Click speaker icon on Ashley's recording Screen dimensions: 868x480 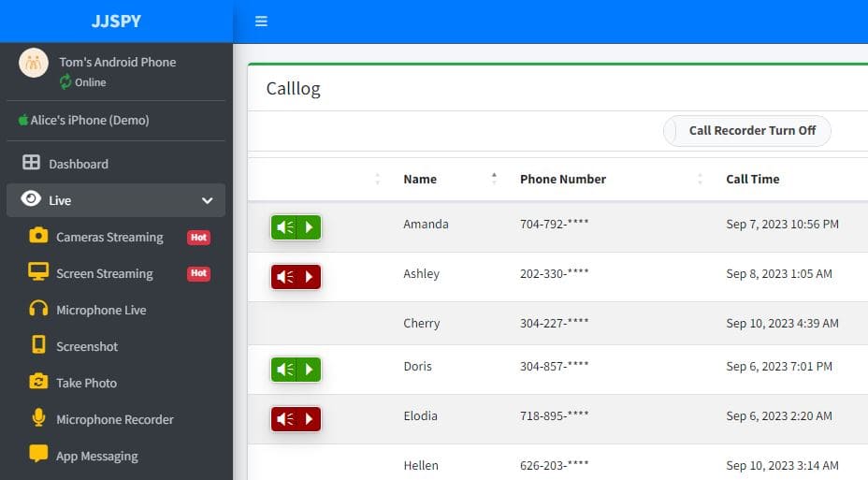(x=284, y=277)
